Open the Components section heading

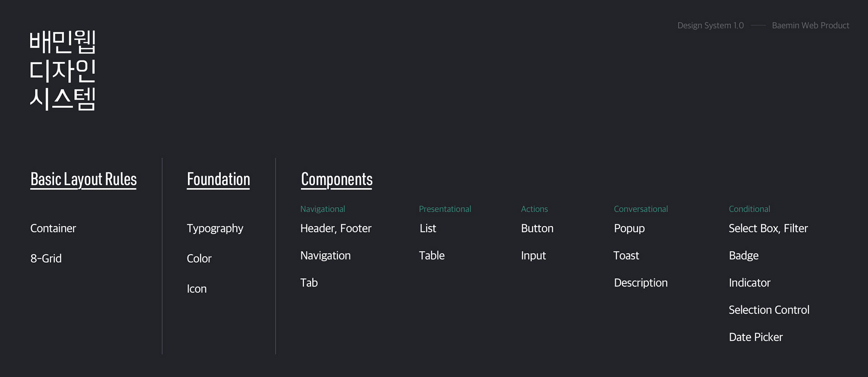[337, 179]
